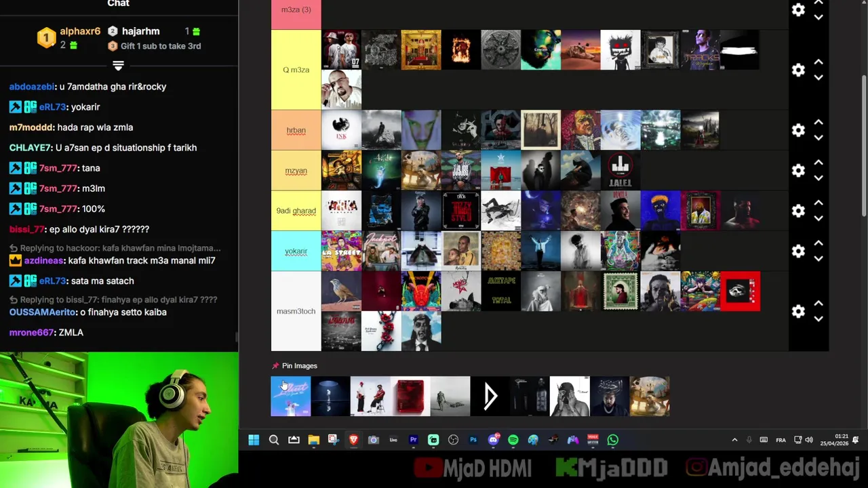The height and width of the screenshot is (488, 868).
Task: Move m3za (3) tier down
Action: point(818,17)
